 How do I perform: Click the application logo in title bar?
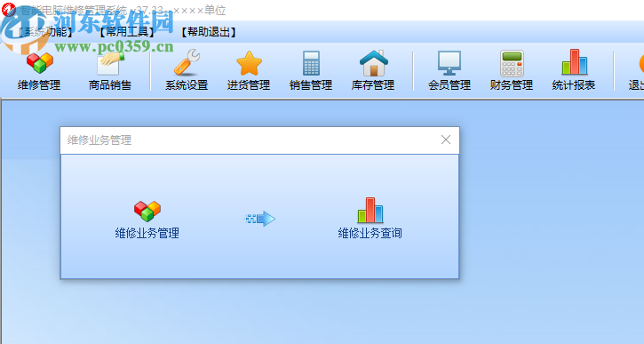click(x=8, y=9)
